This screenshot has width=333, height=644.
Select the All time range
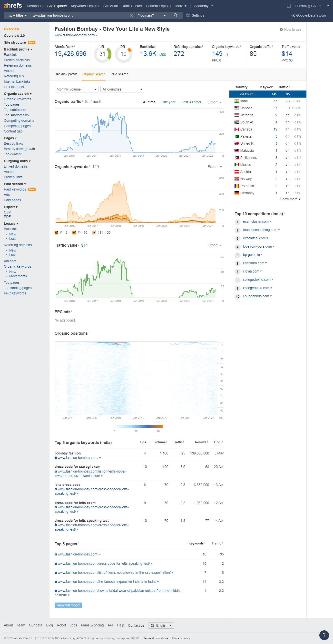tap(149, 102)
